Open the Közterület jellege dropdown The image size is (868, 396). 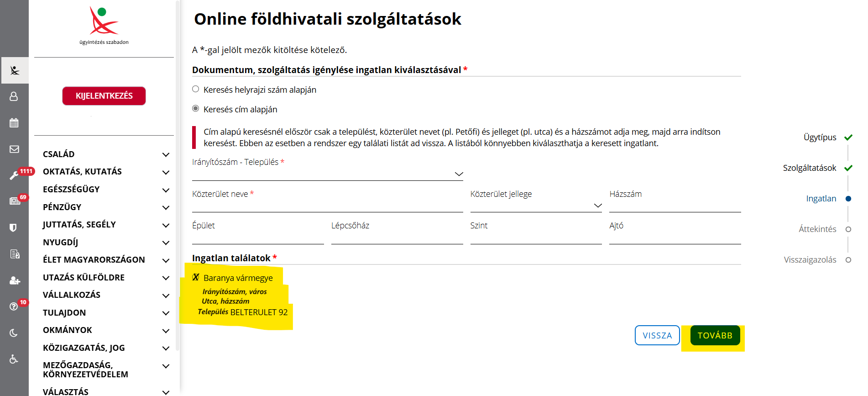coord(536,206)
